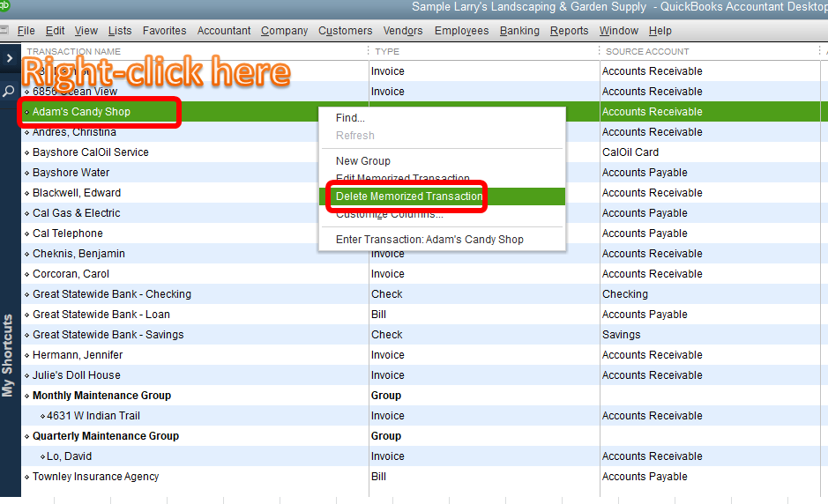Select the Bayshore Water transaction
Screen dimensions: 828x504
coord(71,173)
